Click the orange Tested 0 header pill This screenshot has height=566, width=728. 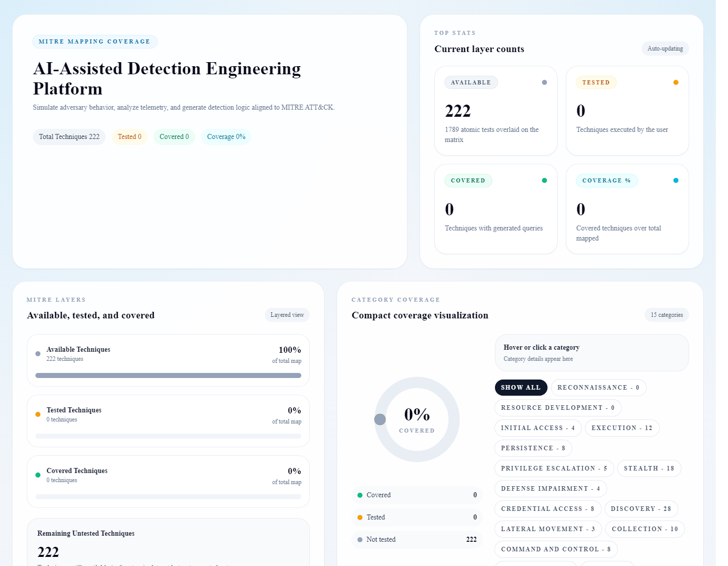click(129, 137)
